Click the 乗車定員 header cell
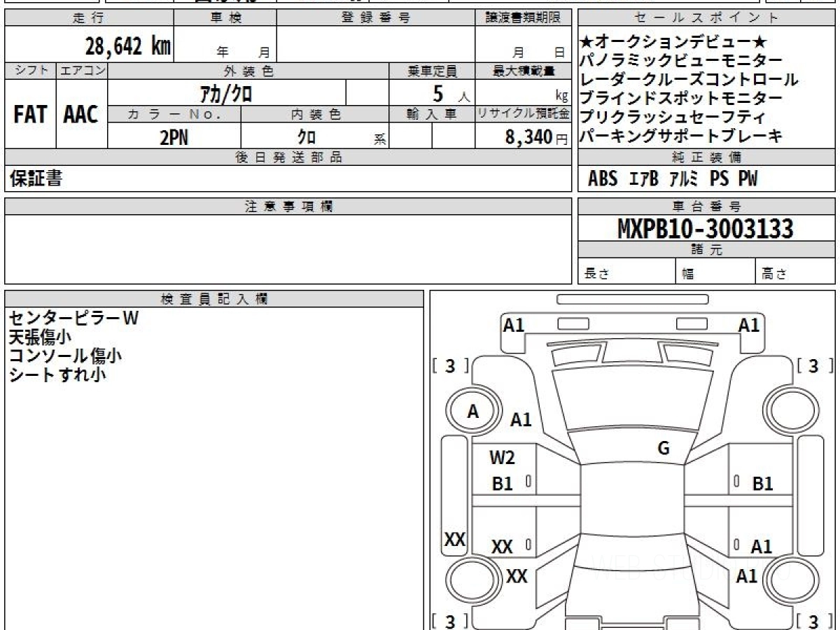840x630 pixels. 432,71
